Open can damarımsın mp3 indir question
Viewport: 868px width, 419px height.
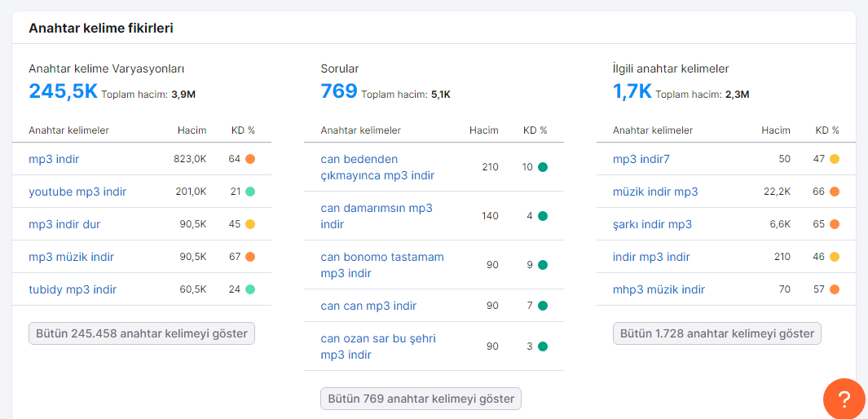tap(377, 216)
